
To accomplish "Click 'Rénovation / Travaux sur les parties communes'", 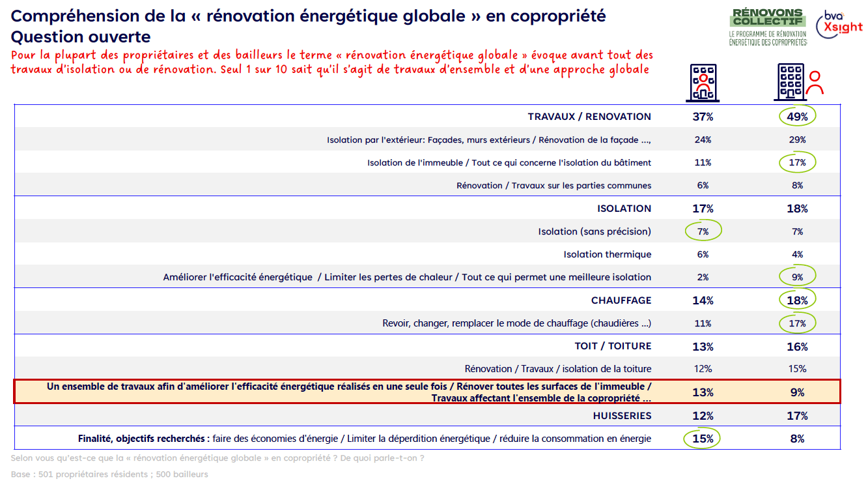I will 554,185.
